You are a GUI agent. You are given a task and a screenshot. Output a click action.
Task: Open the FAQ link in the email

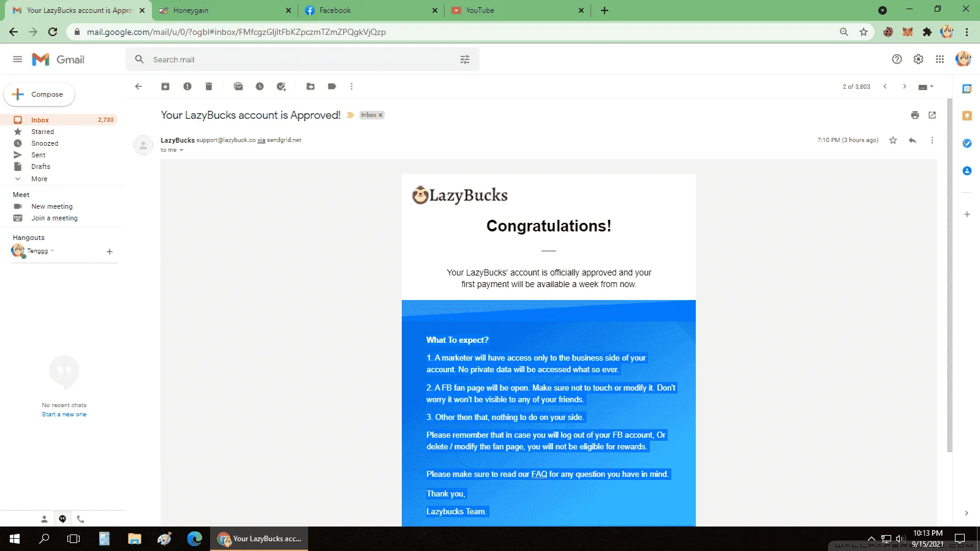click(x=539, y=474)
